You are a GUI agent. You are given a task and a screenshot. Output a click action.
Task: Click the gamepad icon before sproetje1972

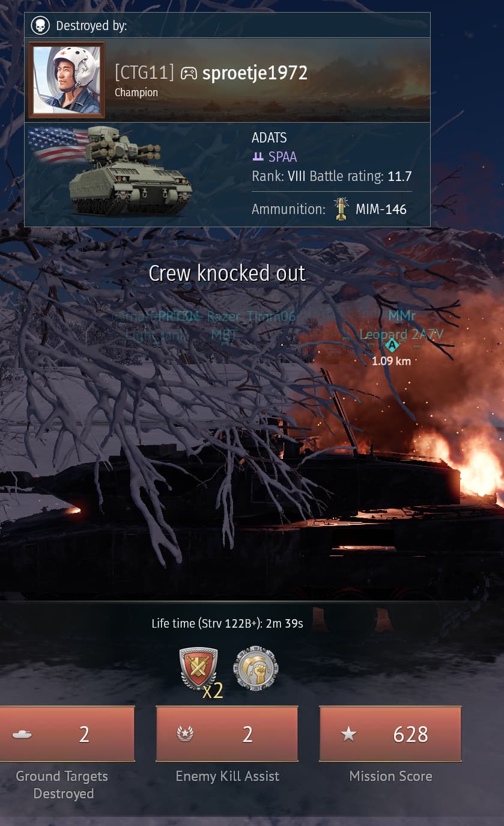[x=189, y=73]
